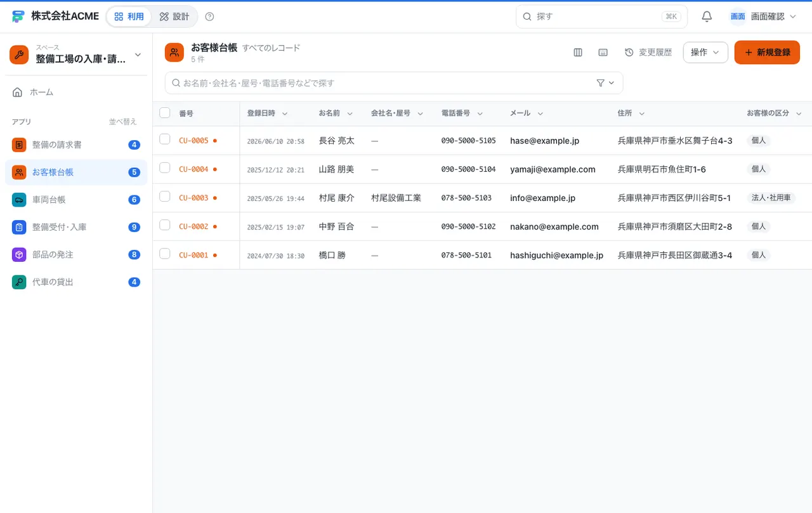Open 電話番号 column menu
812x513 pixels.
(x=480, y=114)
